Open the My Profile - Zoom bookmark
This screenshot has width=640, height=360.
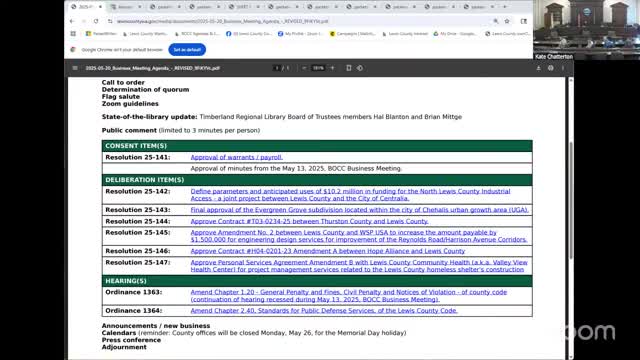pos(300,34)
